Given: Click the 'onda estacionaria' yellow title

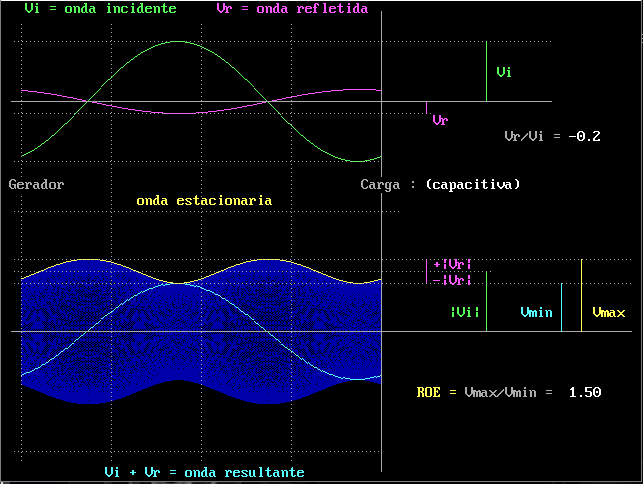Looking at the screenshot, I should coord(204,201).
